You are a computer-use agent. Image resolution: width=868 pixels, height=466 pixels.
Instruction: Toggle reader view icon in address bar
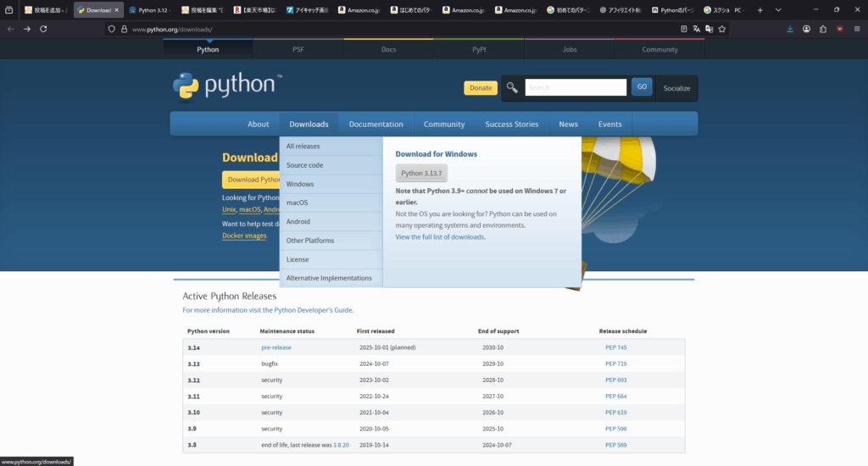684,29
